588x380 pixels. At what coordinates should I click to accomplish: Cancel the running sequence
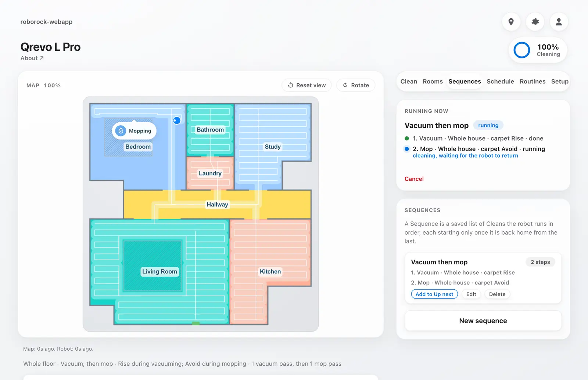click(x=414, y=179)
